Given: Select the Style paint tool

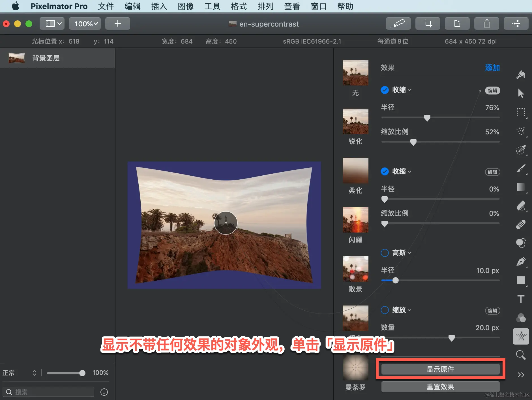Looking at the screenshot, I should tap(521, 75).
